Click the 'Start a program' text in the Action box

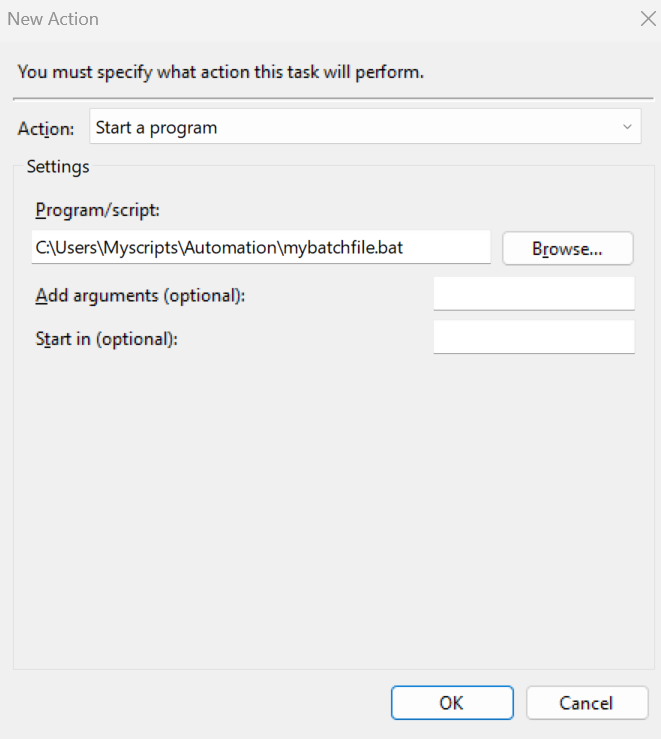pyautogui.click(x=156, y=128)
